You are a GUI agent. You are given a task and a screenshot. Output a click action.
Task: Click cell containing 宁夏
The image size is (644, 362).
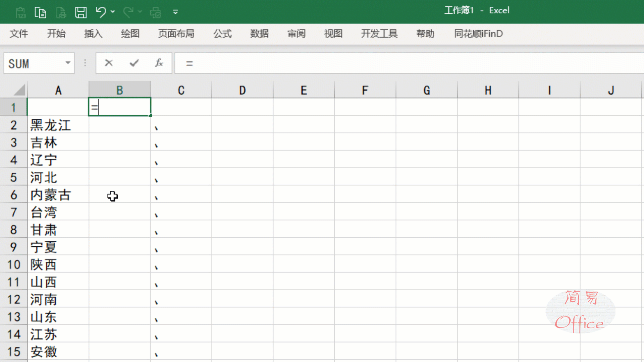[58, 247]
